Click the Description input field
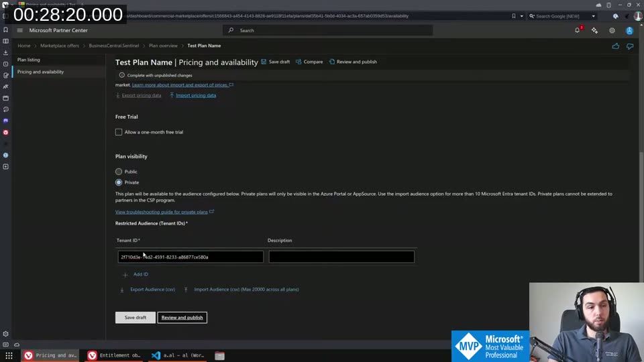The height and width of the screenshot is (362, 644). [x=341, y=257]
